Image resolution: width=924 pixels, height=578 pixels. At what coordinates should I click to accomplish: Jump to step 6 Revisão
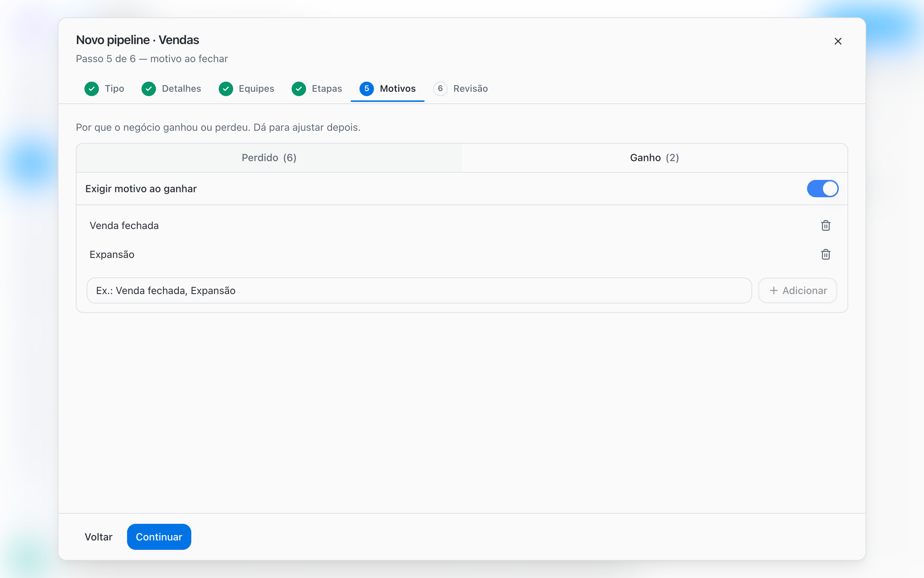(x=461, y=89)
